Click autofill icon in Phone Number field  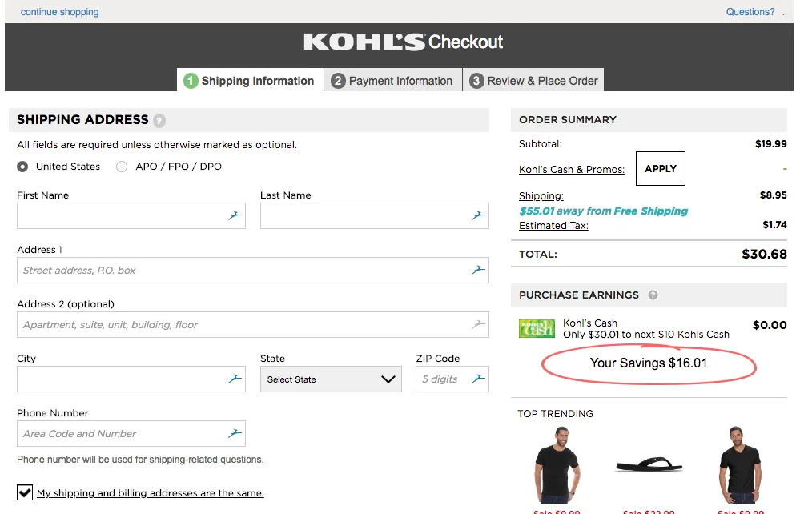click(x=235, y=433)
